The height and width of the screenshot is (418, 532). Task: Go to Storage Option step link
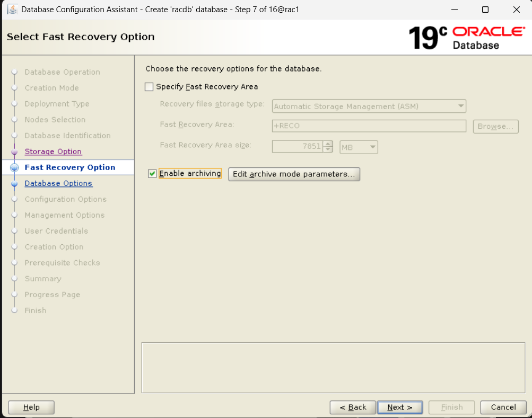coord(53,152)
